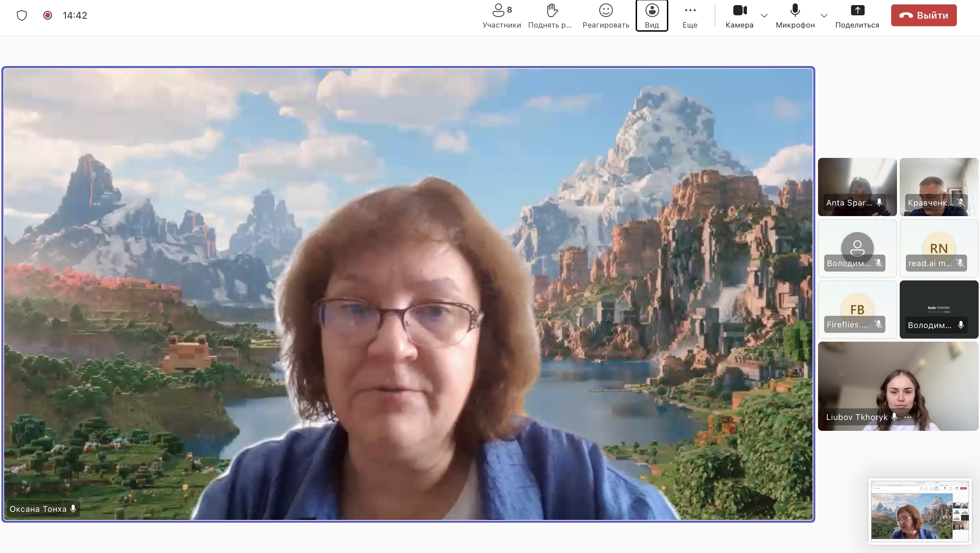Click muted mic icon on Кравченк... tile

961,202
